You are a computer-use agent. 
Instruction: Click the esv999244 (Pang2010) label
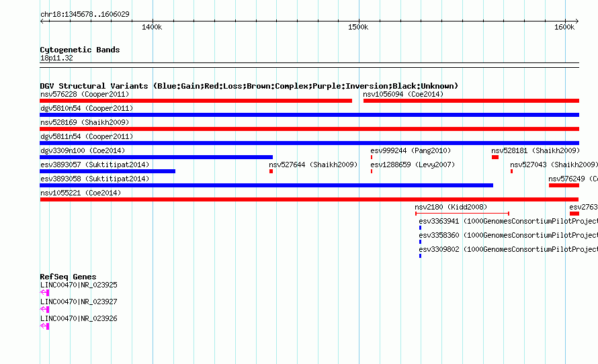[411, 150]
